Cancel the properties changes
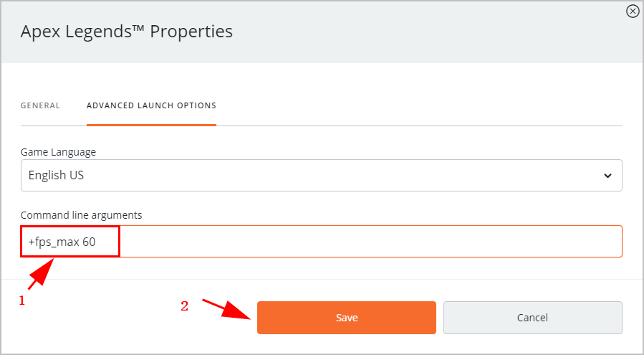The image size is (644, 355). 532,318
